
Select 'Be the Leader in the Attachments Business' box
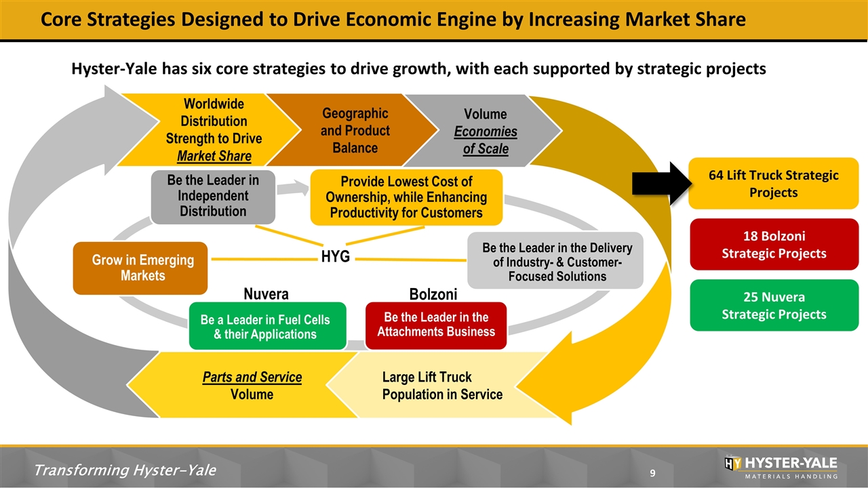tap(436, 325)
